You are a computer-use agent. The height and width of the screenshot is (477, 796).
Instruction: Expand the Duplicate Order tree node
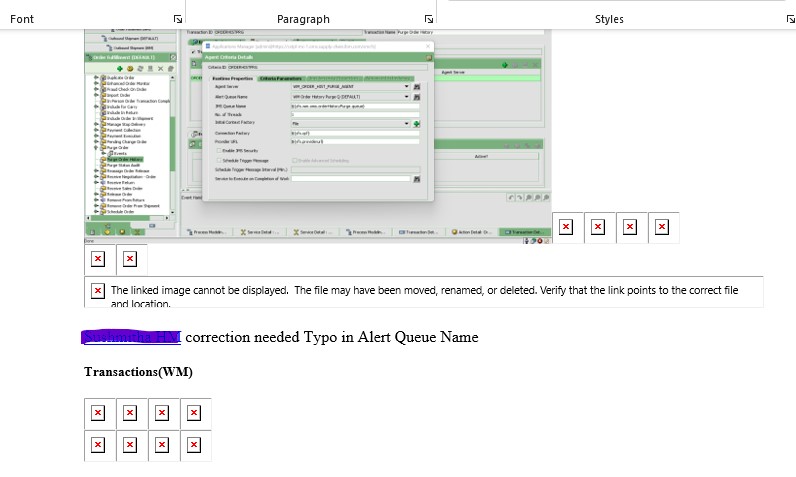point(96,78)
